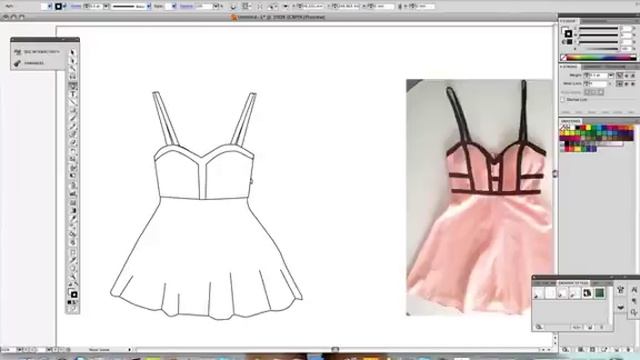This screenshot has width=640, height=360.
Task: Adjust the second Color panel slider
Action: pos(599,36)
